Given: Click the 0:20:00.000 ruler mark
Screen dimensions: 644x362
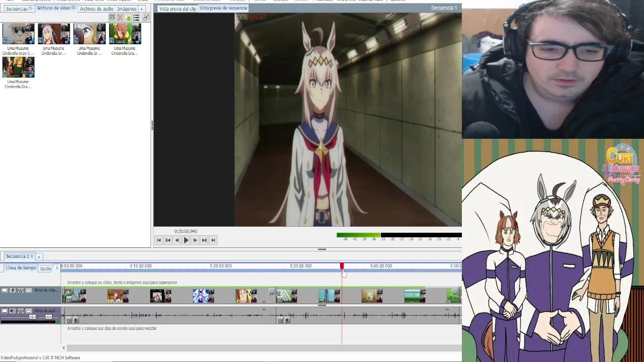Looking at the screenshot, I should click(x=221, y=266).
